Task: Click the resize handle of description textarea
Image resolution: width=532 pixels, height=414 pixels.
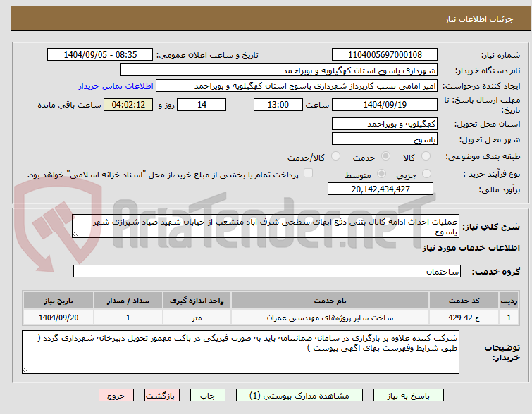Action: tap(75, 234)
